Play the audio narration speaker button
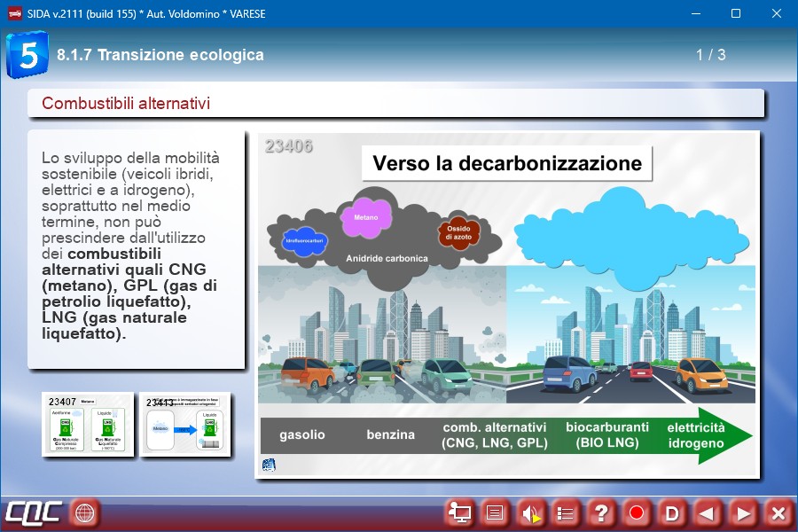This screenshot has width=798, height=532. (x=531, y=512)
